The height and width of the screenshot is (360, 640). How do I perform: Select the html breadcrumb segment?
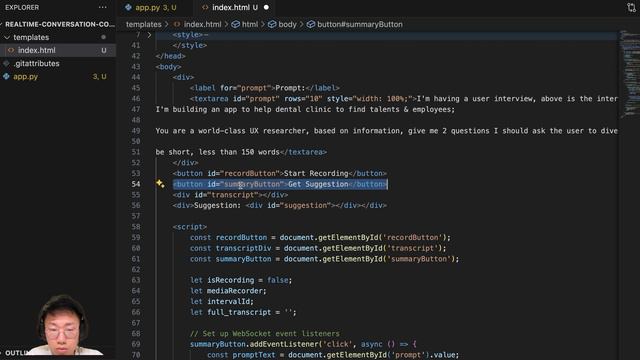coord(250,24)
